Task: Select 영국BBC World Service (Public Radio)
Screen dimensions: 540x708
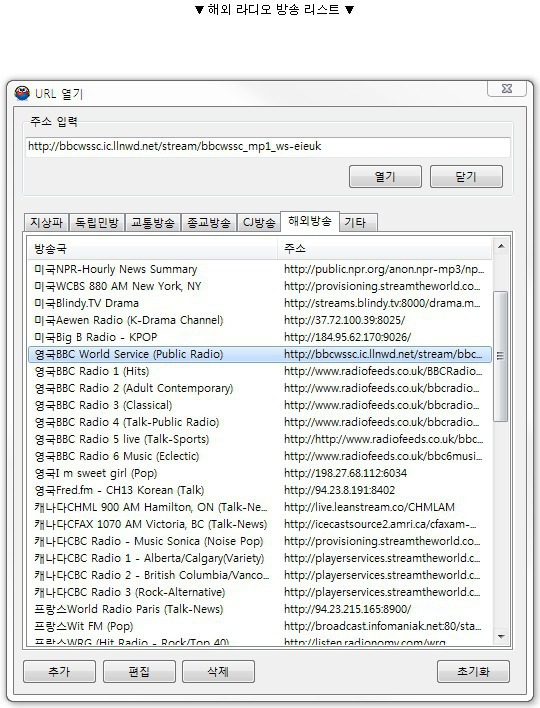Action: [x=259, y=354]
